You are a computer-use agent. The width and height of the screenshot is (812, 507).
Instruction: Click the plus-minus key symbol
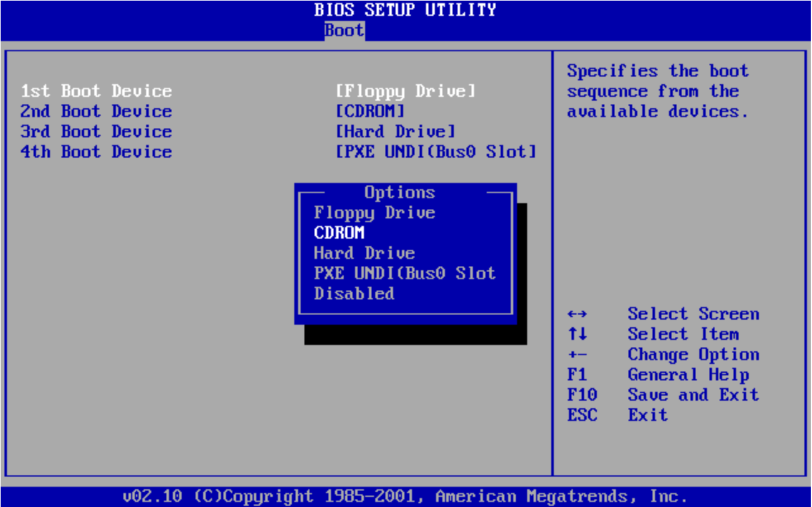(577, 355)
